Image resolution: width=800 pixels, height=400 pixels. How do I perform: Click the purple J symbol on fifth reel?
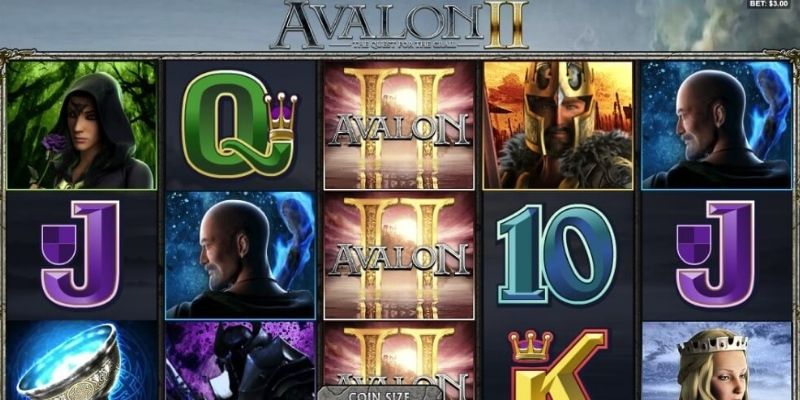(x=716, y=254)
